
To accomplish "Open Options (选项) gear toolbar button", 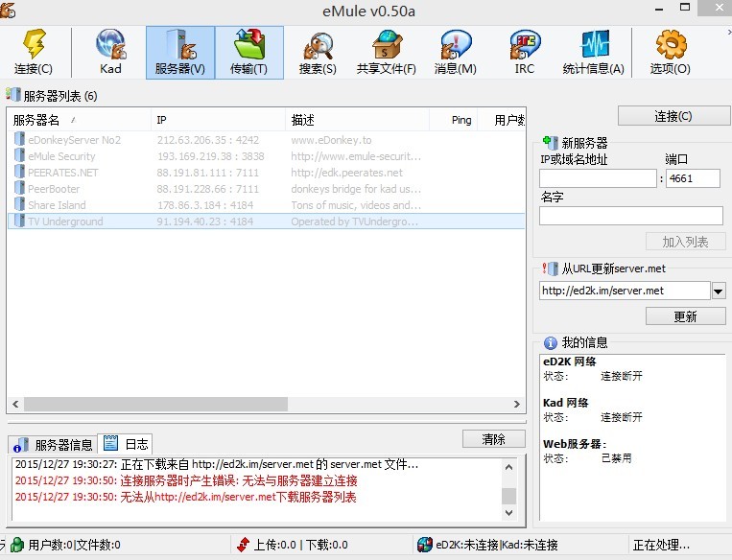I will click(671, 53).
